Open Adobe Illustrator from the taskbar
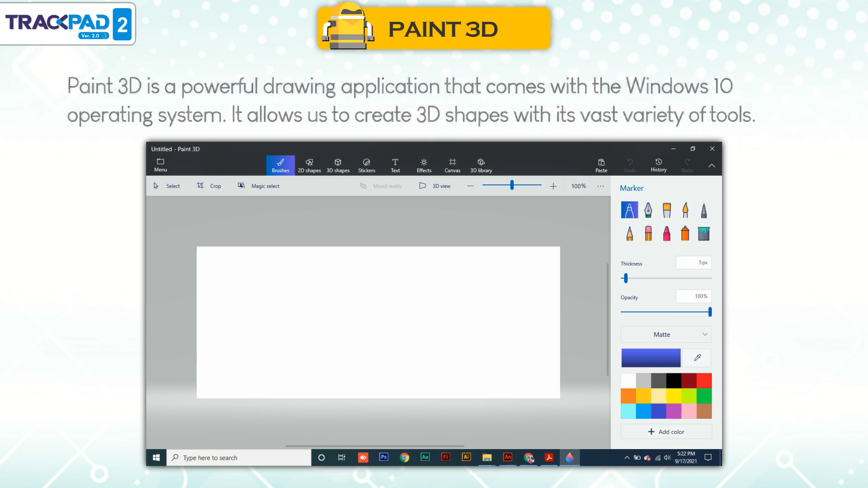This screenshot has width=868, height=488. click(x=466, y=458)
